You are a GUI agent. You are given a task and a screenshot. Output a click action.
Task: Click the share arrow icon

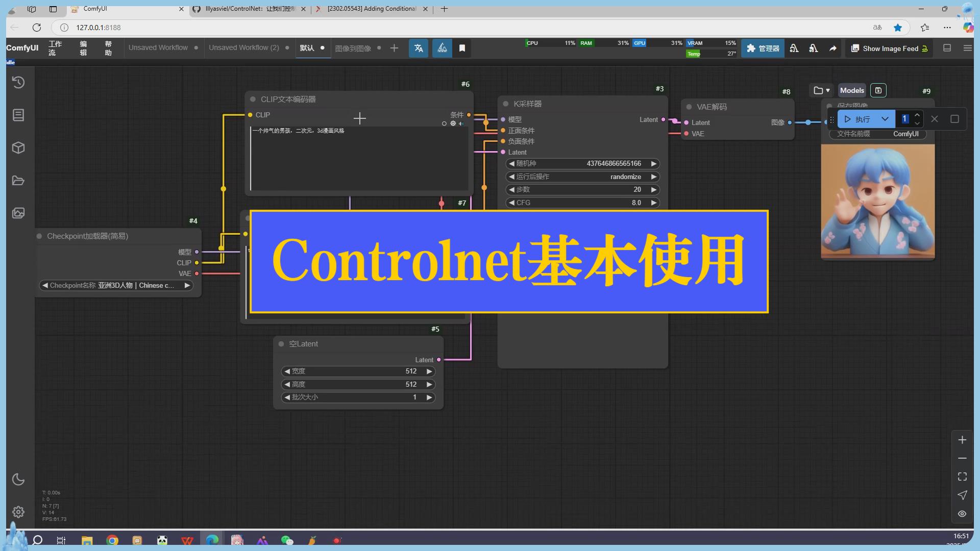pyautogui.click(x=833, y=48)
